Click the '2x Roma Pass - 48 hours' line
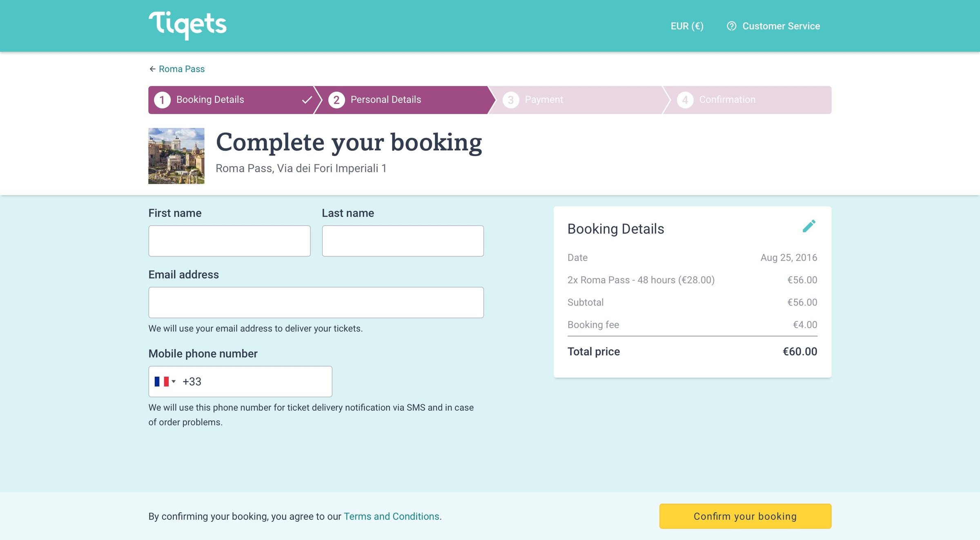The width and height of the screenshot is (980, 540). tap(641, 280)
